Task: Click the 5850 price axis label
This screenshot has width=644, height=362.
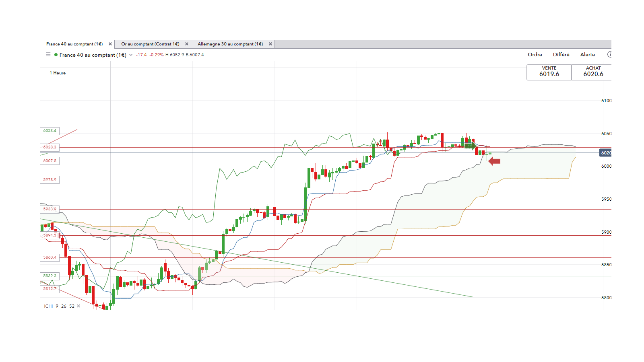Action: (x=606, y=265)
